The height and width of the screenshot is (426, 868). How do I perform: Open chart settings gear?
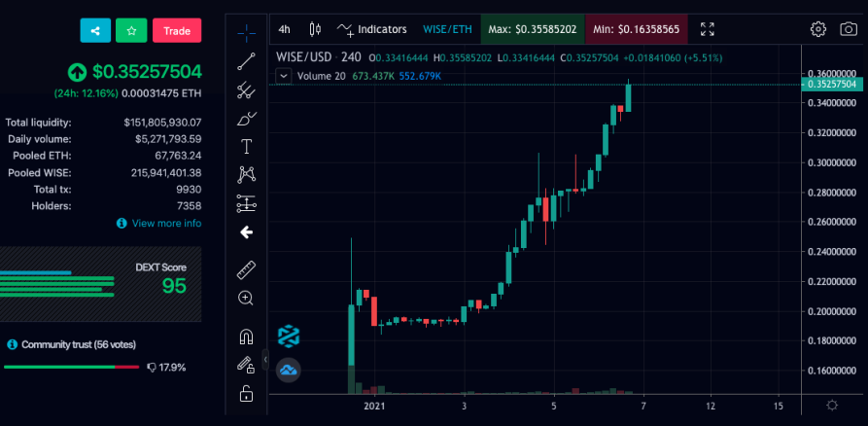[x=818, y=29]
